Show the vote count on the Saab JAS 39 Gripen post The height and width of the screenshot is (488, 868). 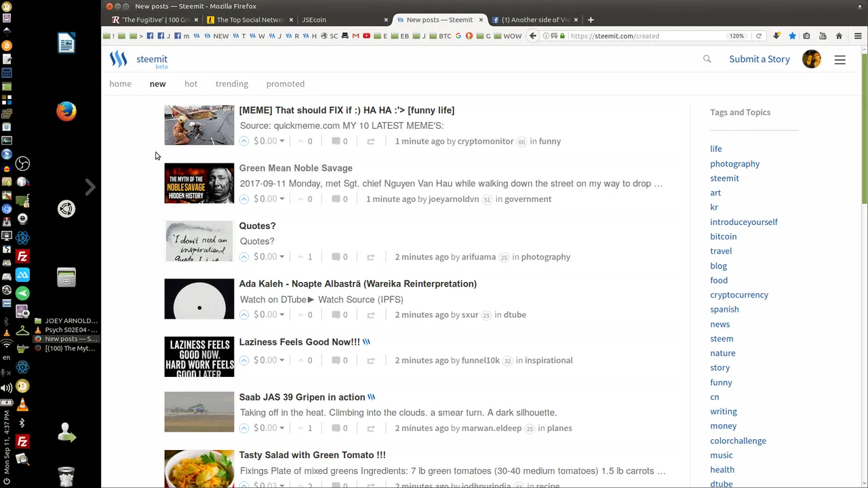(305, 428)
